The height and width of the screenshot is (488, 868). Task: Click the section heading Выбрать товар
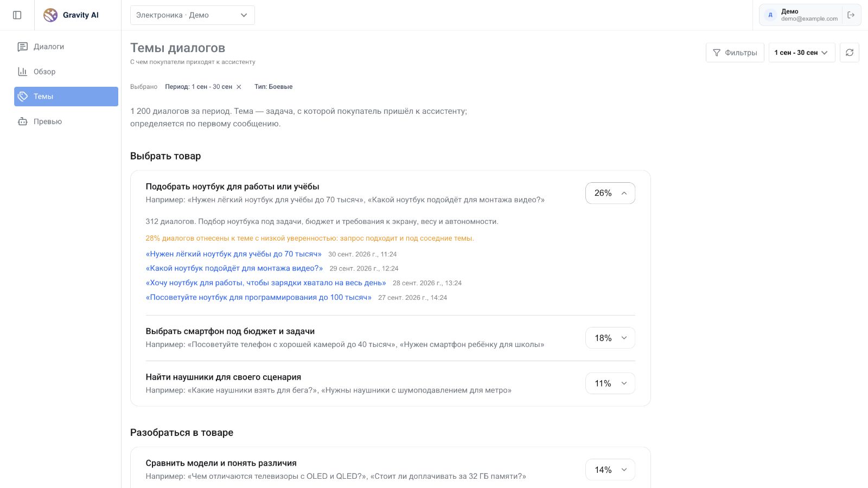(x=165, y=156)
